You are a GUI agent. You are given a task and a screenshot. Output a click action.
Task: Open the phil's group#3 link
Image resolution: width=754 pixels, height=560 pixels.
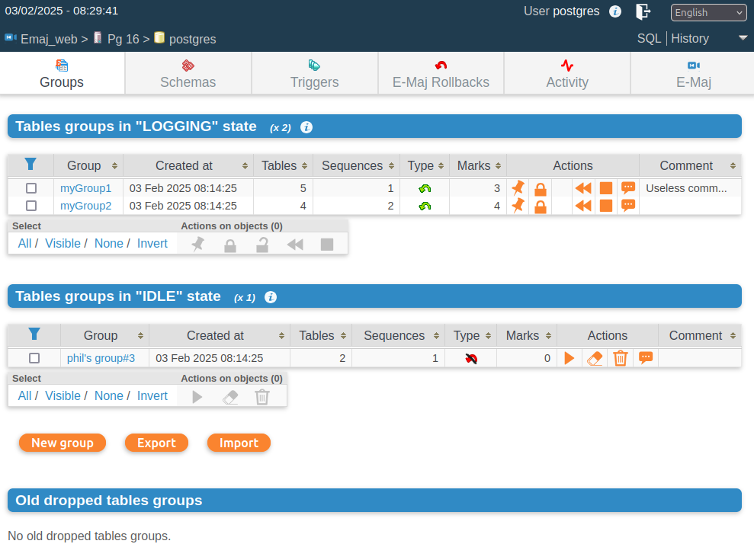tap(101, 358)
